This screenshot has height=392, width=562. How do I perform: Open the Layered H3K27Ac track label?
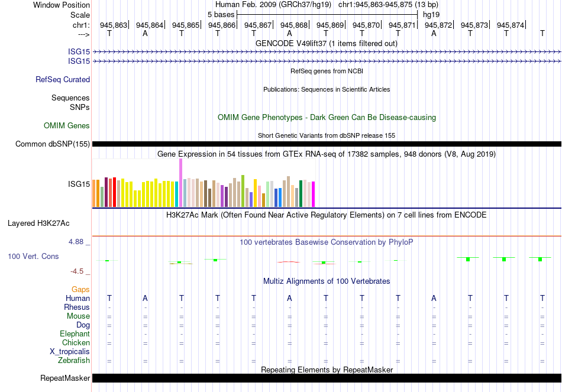point(38,223)
